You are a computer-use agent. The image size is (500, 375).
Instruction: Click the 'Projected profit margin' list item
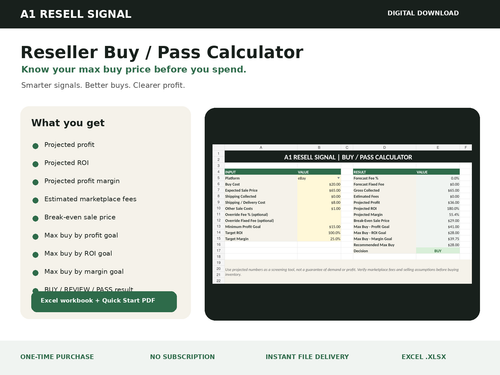(82, 181)
